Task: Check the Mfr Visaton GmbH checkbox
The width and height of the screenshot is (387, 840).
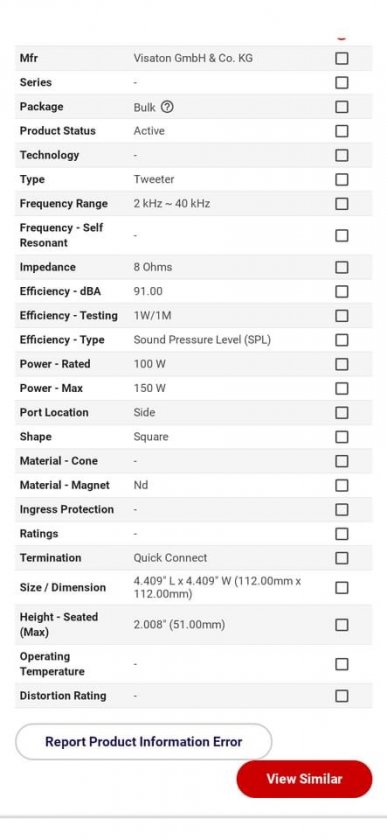Action: click(x=341, y=58)
